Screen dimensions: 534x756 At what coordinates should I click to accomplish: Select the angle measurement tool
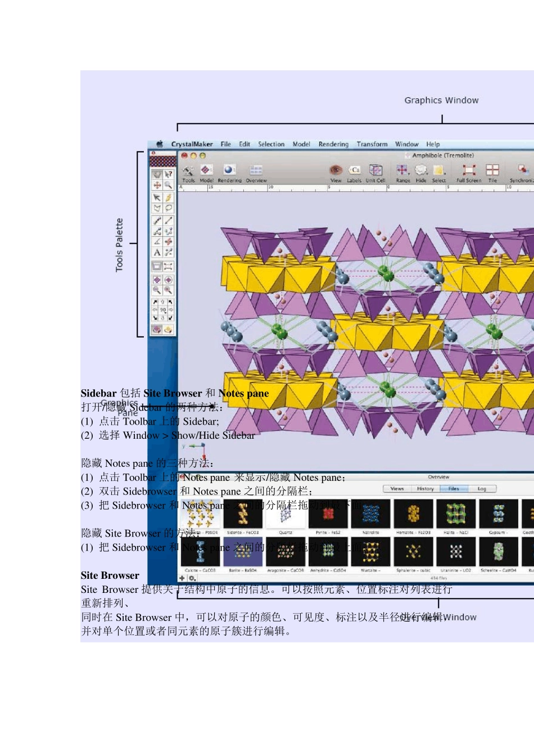[157, 242]
